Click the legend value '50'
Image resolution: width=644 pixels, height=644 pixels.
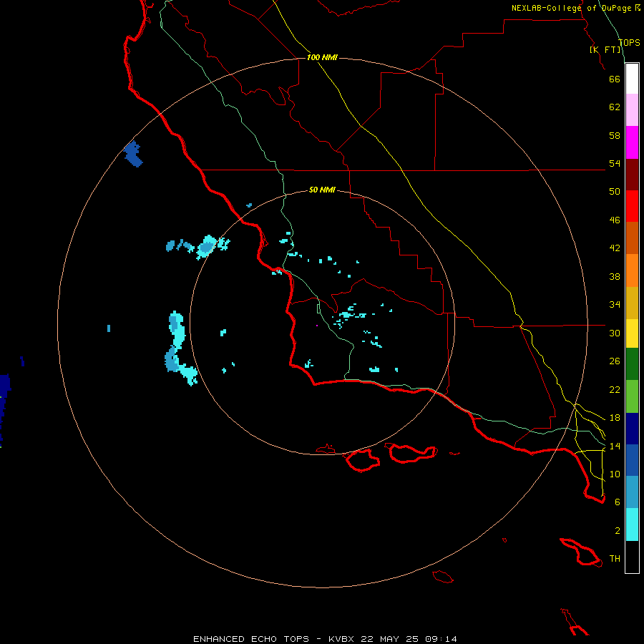(615, 192)
